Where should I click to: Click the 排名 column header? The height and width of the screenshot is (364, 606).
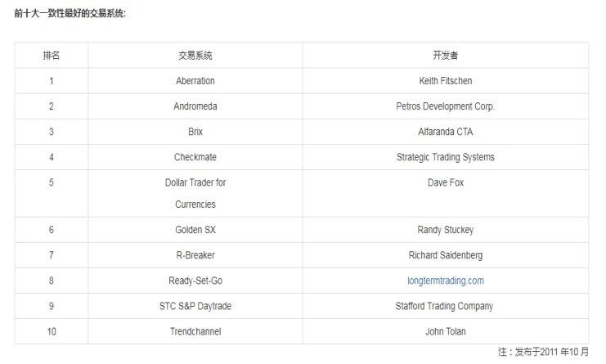click(51, 56)
